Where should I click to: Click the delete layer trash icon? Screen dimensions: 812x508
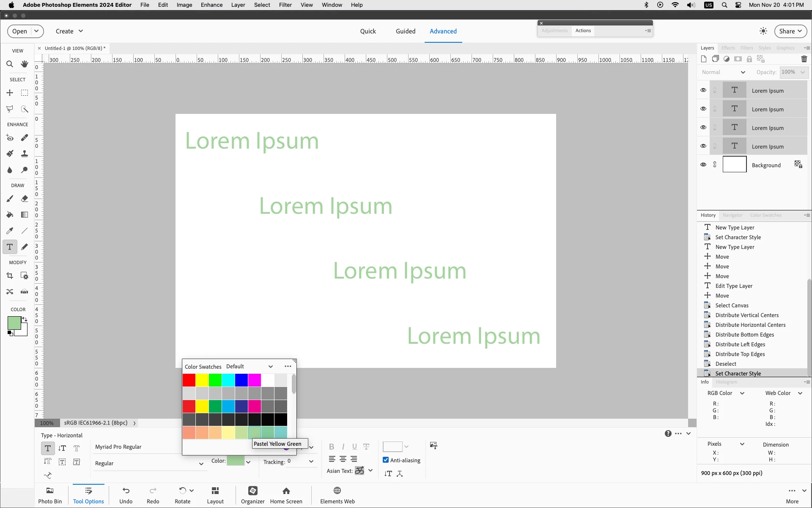coord(804,59)
